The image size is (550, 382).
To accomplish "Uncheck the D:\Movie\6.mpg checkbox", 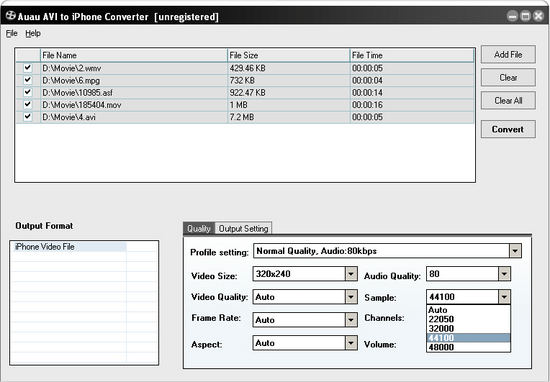I will click(27, 80).
